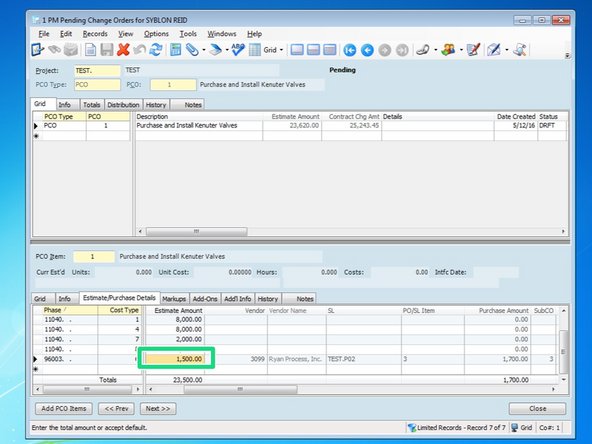Click the paperclip attachment icon
The width and height of the screenshot is (592, 444).
[x=192, y=49]
